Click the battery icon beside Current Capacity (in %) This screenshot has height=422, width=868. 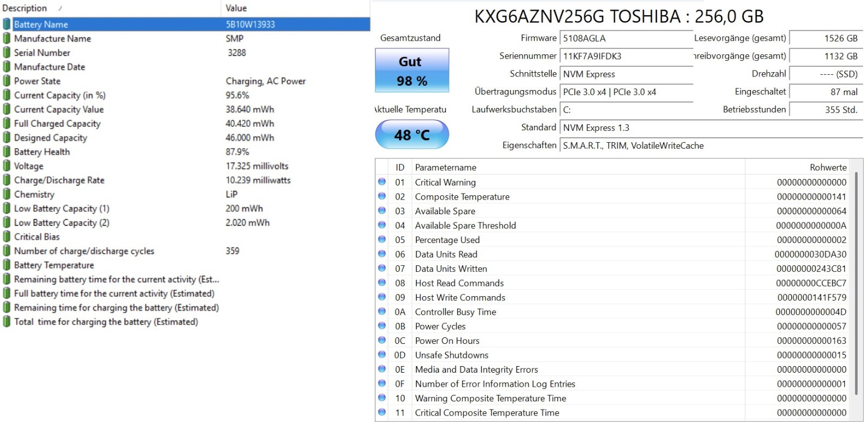click(7, 95)
